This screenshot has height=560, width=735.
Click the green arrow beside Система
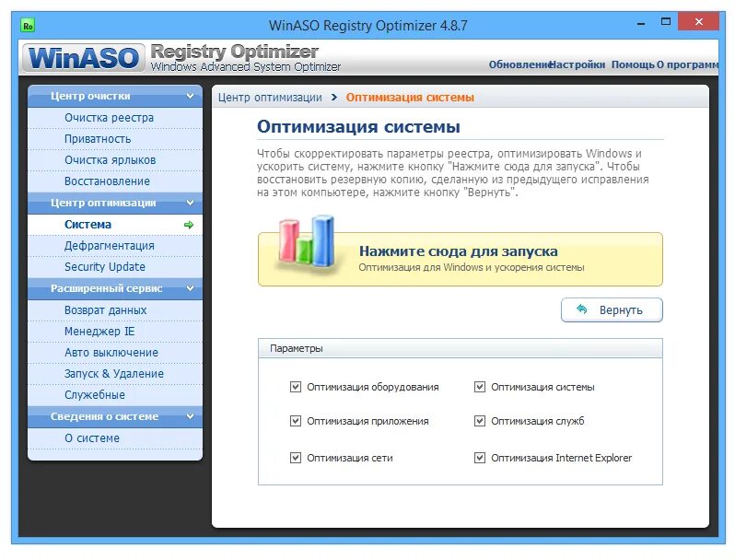189,225
